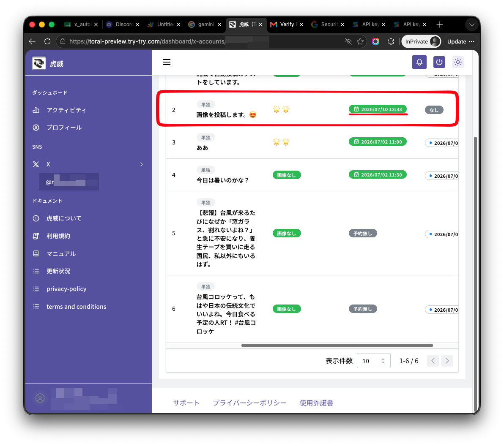The image size is (504, 446).
Task: Click the 2026/07/02 11:00 schedule badge
Action: [x=378, y=141]
